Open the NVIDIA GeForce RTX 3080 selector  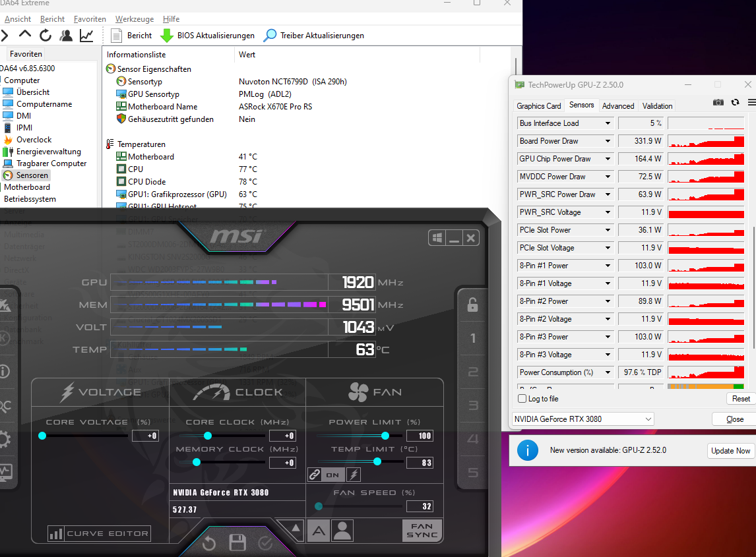click(x=583, y=419)
